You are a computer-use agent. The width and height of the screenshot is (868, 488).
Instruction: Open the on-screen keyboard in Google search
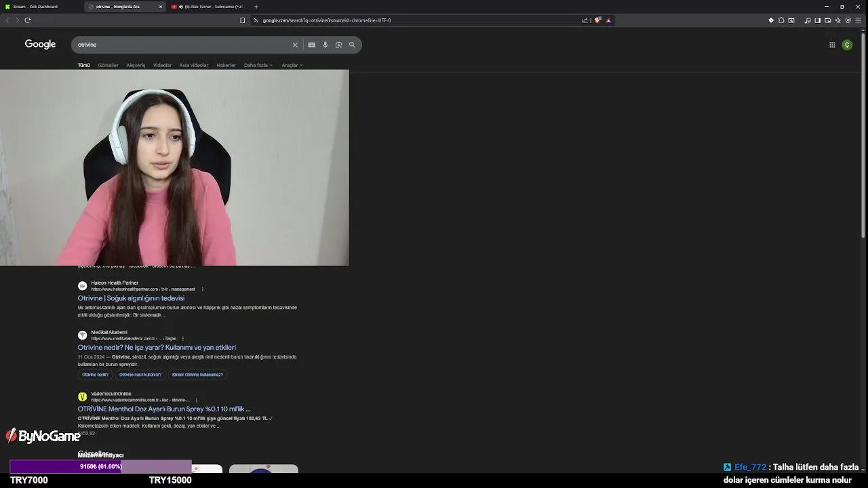point(311,45)
